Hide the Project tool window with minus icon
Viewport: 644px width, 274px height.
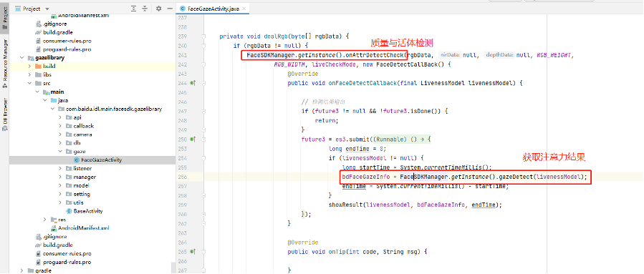click(170, 9)
